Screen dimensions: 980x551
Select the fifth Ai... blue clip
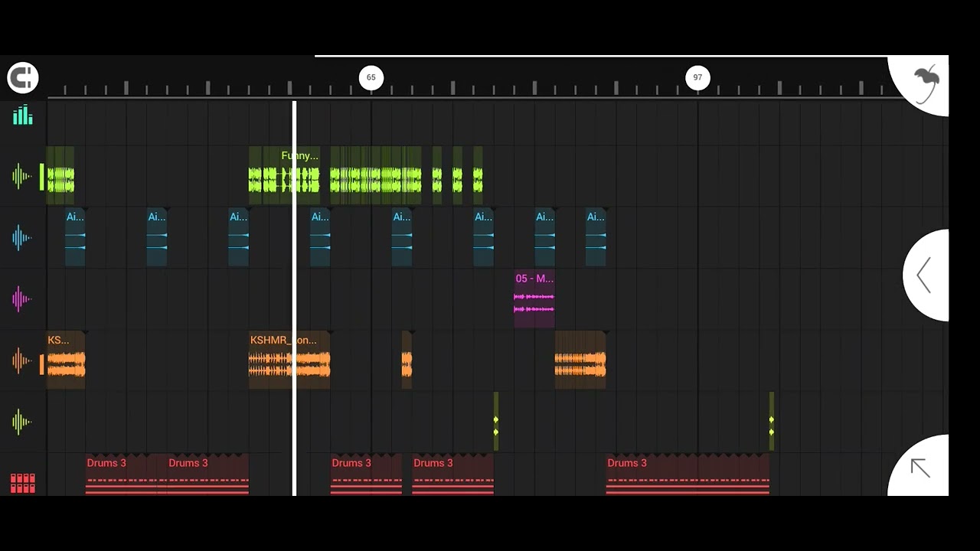coord(402,237)
